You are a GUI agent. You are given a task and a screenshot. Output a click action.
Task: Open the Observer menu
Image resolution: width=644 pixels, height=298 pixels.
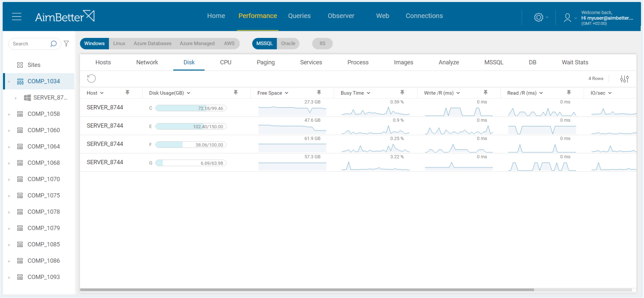coord(341,16)
